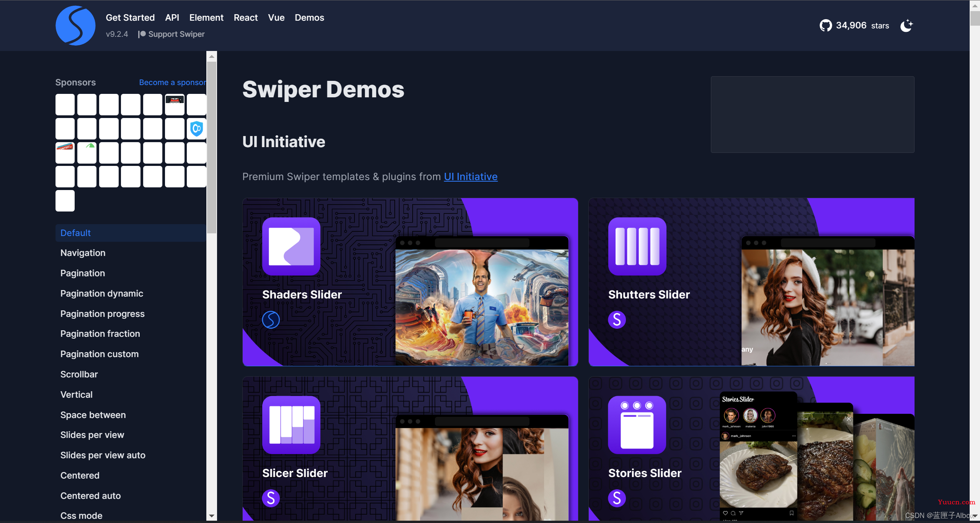This screenshot has width=980, height=523.
Task: Select Navigation demo in sidebar
Action: [x=83, y=253]
